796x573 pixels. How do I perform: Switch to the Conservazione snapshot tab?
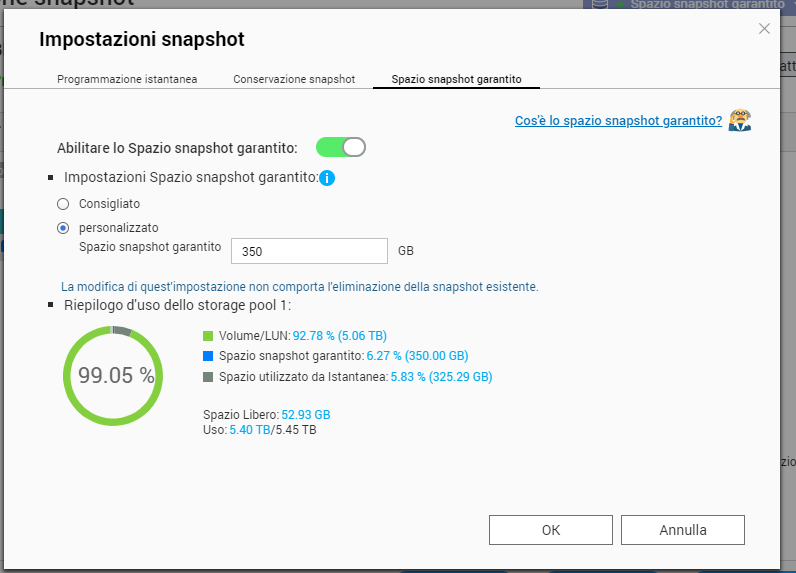(x=294, y=79)
